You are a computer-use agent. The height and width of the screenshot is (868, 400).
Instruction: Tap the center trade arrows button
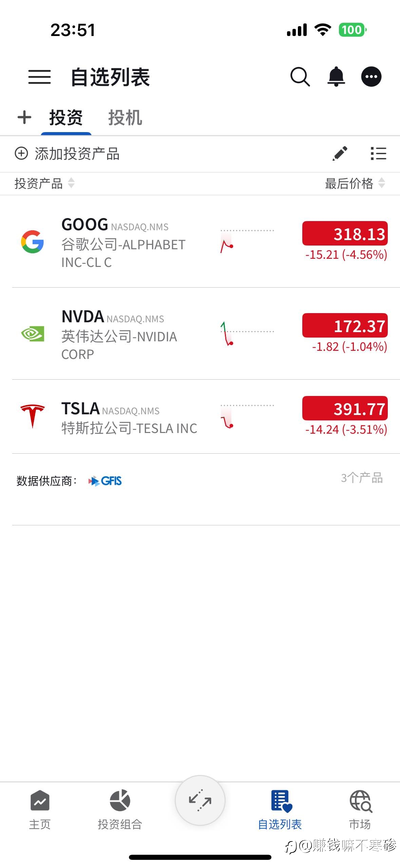pyautogui.click(x=200, y=800)
